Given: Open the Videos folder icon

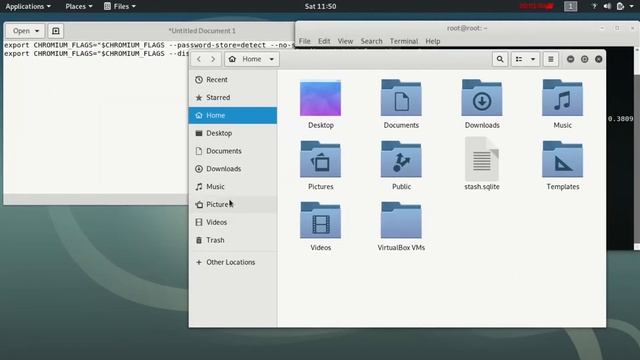Looking at the screenshot, I should [320, 220].
